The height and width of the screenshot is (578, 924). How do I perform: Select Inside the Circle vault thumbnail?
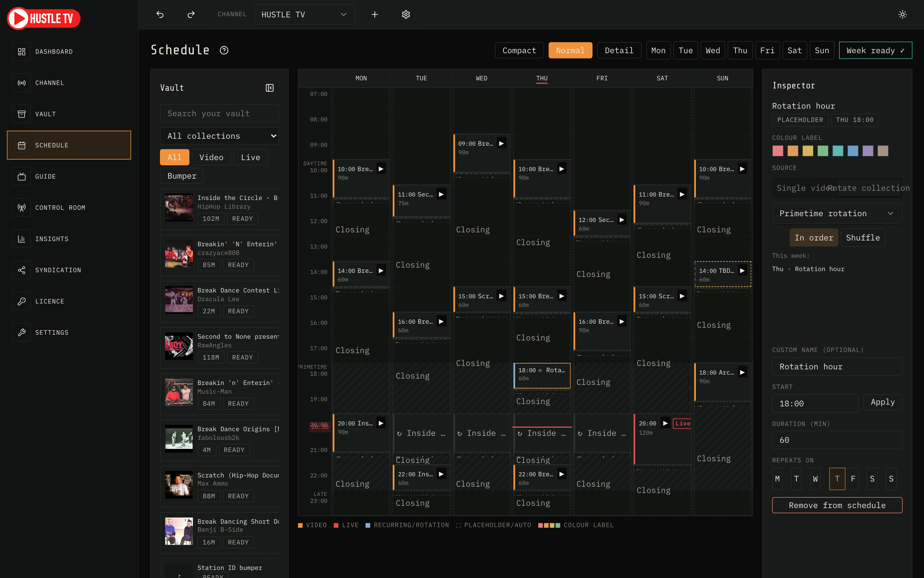(179, 208)
